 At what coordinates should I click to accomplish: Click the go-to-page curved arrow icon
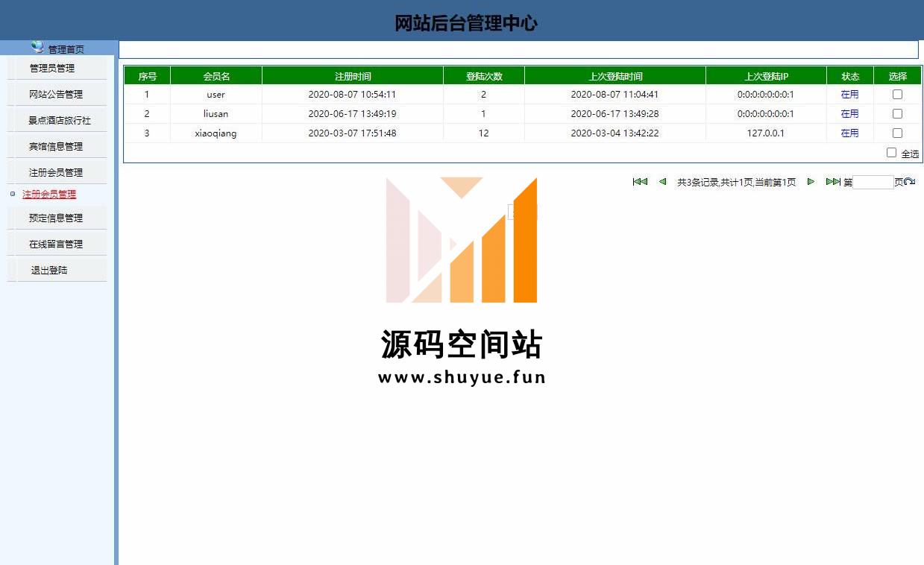coord(909,182)
